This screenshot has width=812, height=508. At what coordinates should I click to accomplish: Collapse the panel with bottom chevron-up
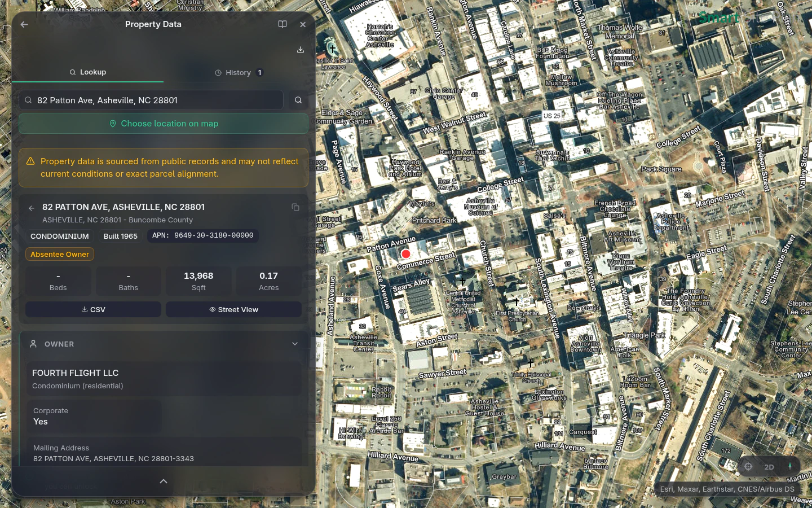pos(164,481)
